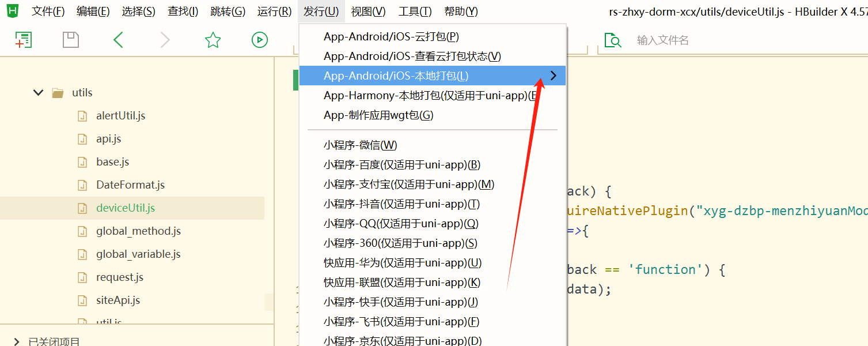Choose 小程序-抖音 menu item
The width and height of the screenshot is (868, 346).
433,204
